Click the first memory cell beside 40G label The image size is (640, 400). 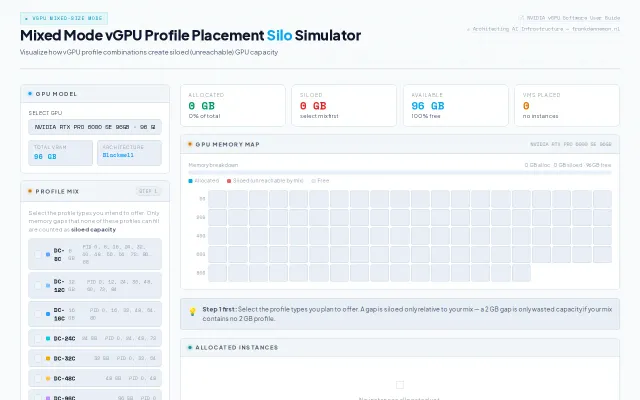coord(217,236)
